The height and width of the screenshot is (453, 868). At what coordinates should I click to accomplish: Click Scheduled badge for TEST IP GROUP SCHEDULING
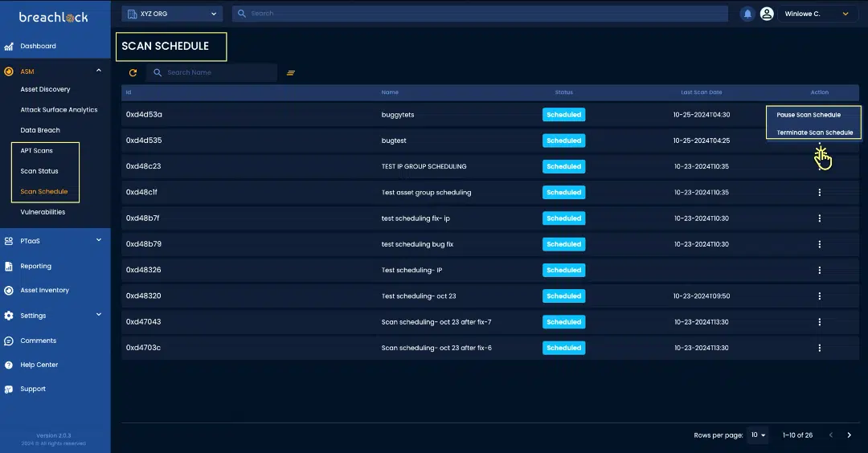point(563,166)
